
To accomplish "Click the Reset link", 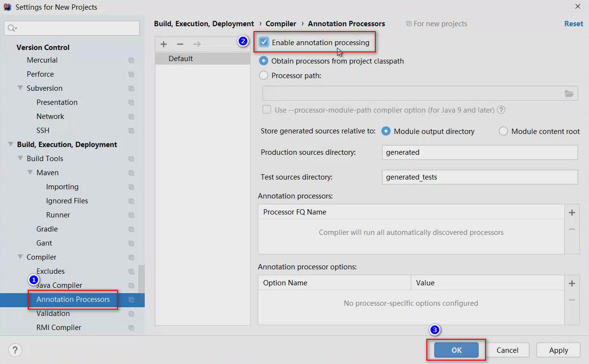I will pyautogui.click(x=573, y=24).
